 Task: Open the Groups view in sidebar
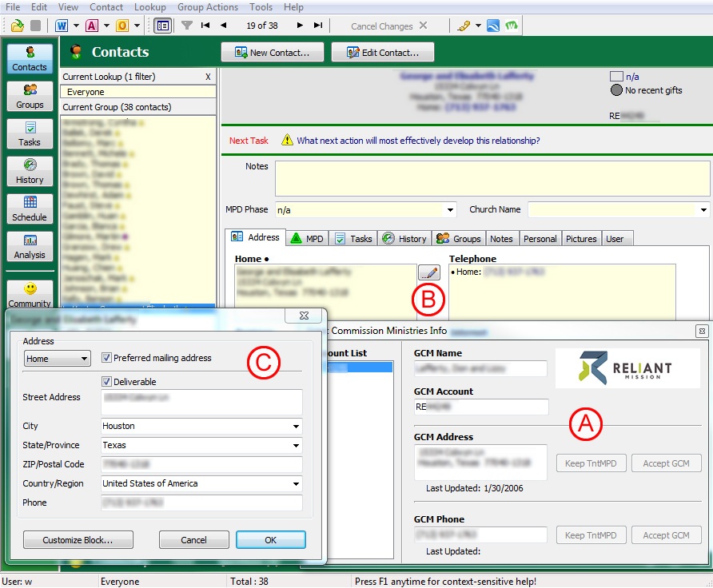tap(30, 96)
